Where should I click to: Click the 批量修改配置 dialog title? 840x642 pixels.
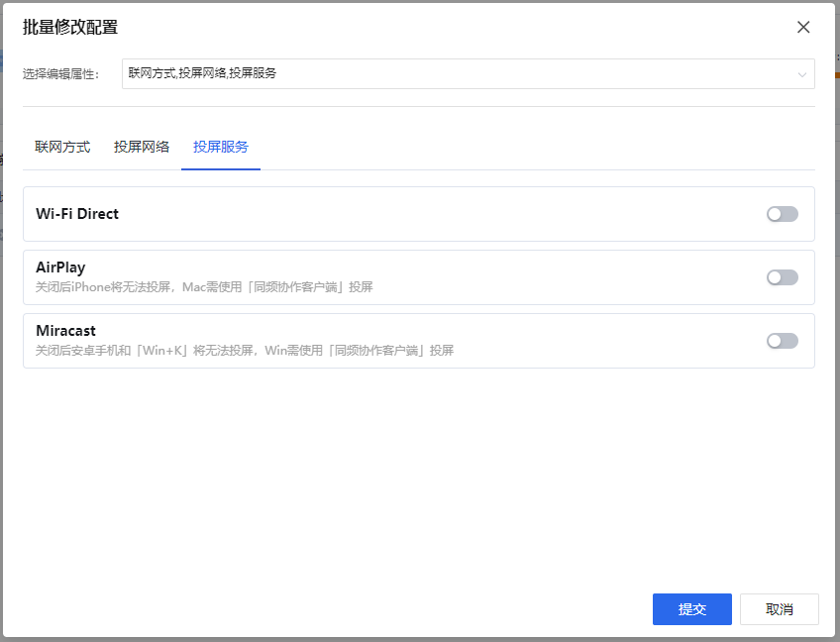pyautogui.click(x=70, y=27)
